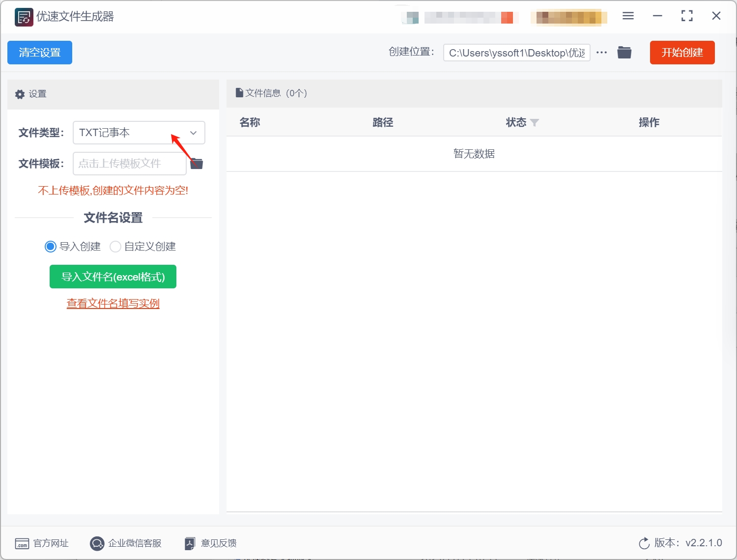Viewport: 737px width, 560px height.
Task: Open 查看文件名填写实例 link
Action: pos(113,304)
